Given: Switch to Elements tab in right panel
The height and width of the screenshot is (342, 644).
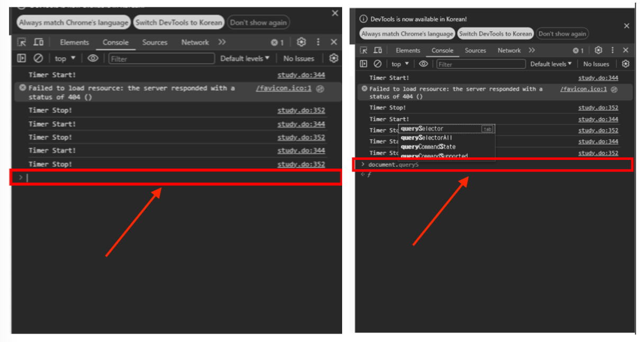Looking at the screenshot, I should pos(408,50).
